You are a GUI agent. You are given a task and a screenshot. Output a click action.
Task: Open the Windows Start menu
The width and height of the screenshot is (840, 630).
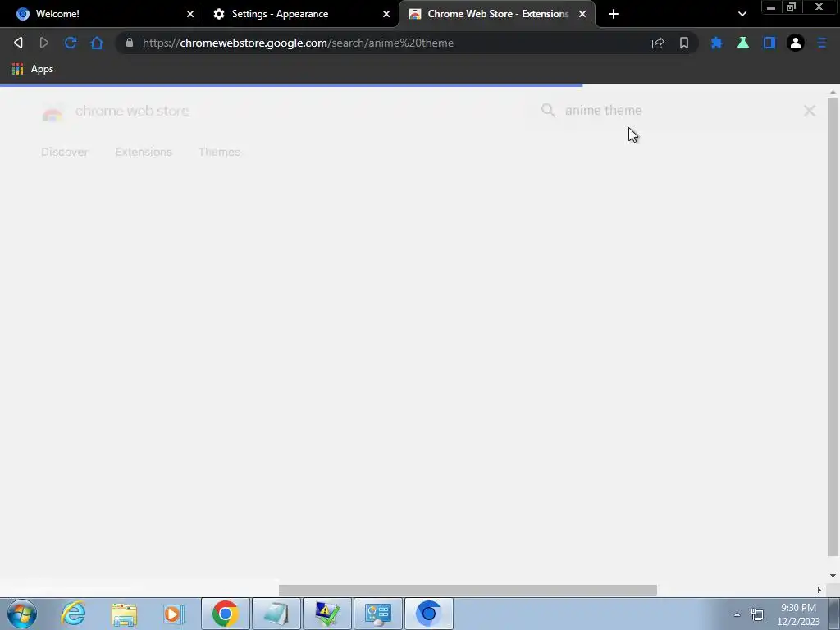click(x=22, y=614)
